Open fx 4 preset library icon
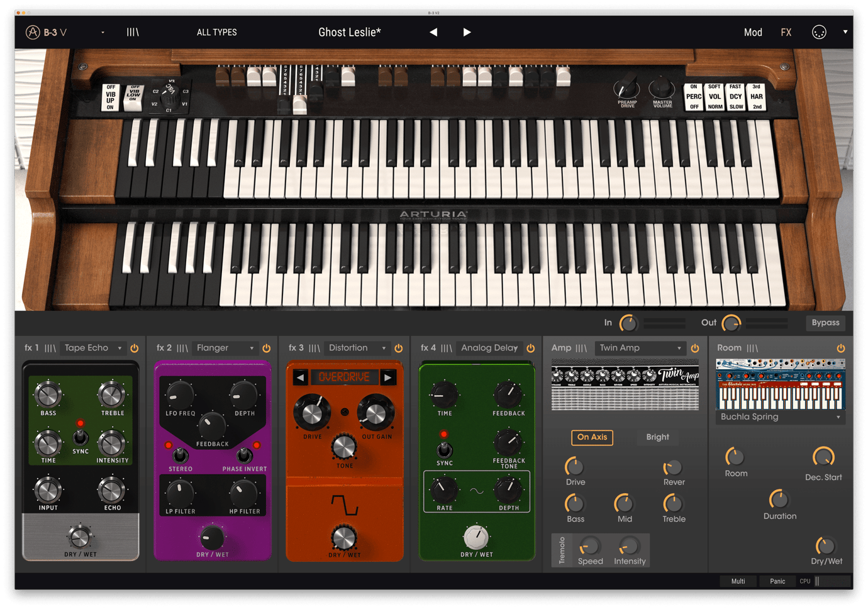 (447, 348)
